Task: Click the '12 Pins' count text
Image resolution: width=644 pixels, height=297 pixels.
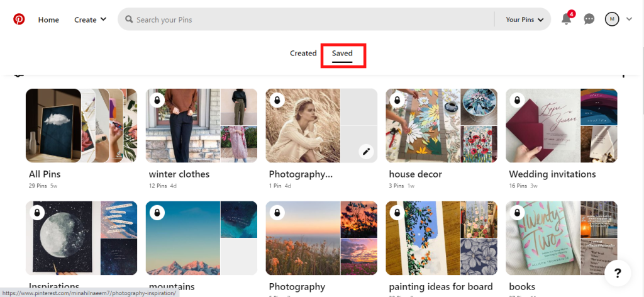Action: click(158, 186)
